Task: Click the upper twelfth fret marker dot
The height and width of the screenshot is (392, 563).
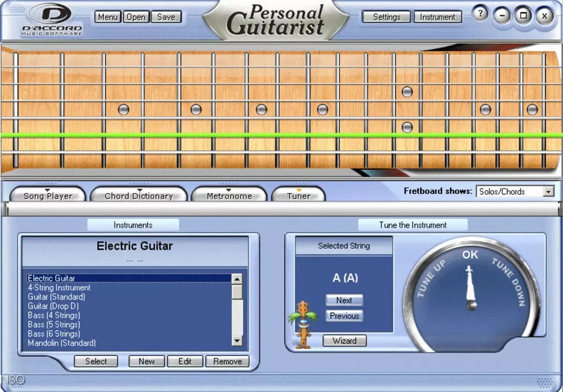Action: 407,91
